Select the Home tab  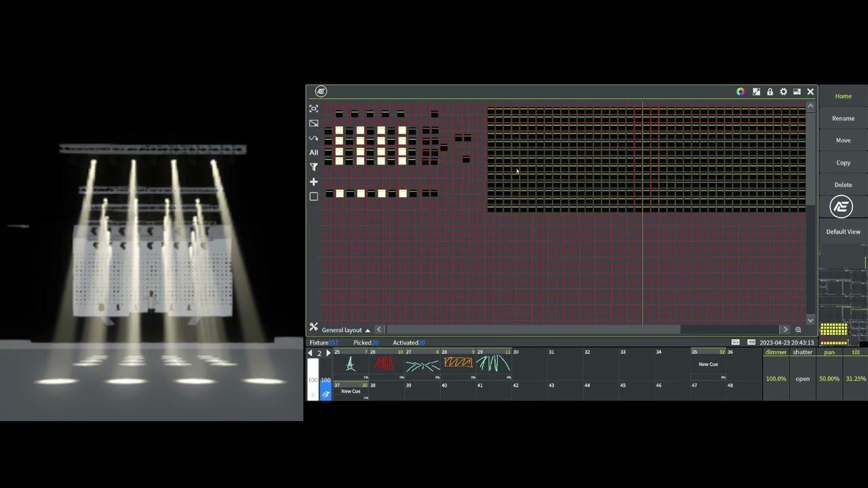(844, 96)
